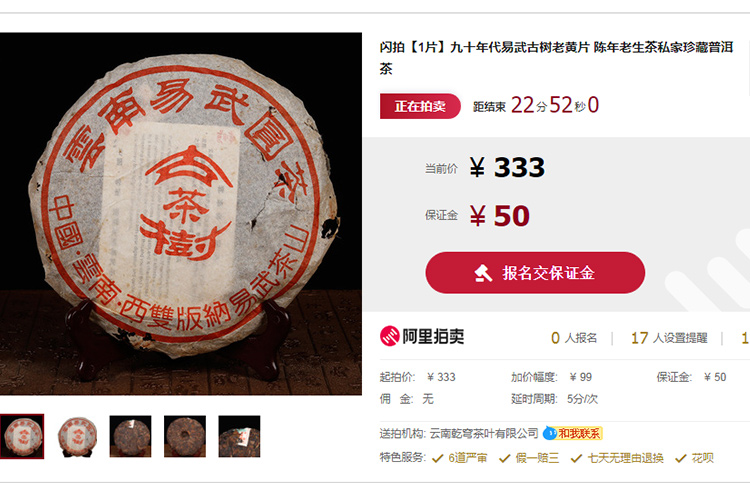Viewport: 750px width, 497px height.
Task: Click the 0 人报名 signup count
Action: tap(574, 338)
